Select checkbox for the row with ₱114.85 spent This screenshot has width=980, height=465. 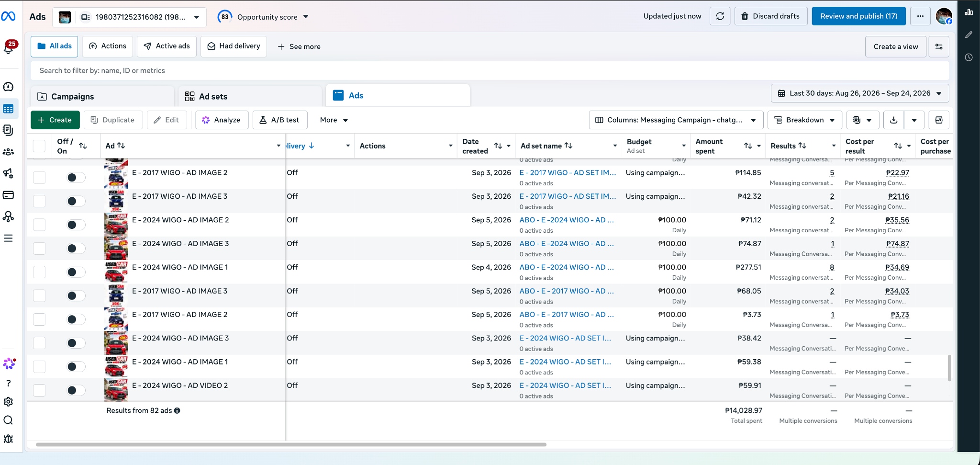click(39, 178)
